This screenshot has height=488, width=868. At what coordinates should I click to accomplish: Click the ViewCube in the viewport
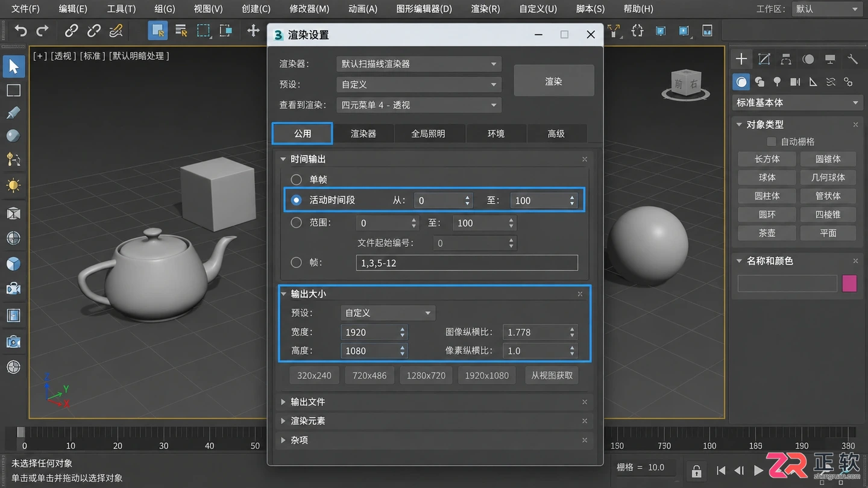click(686, 85)
